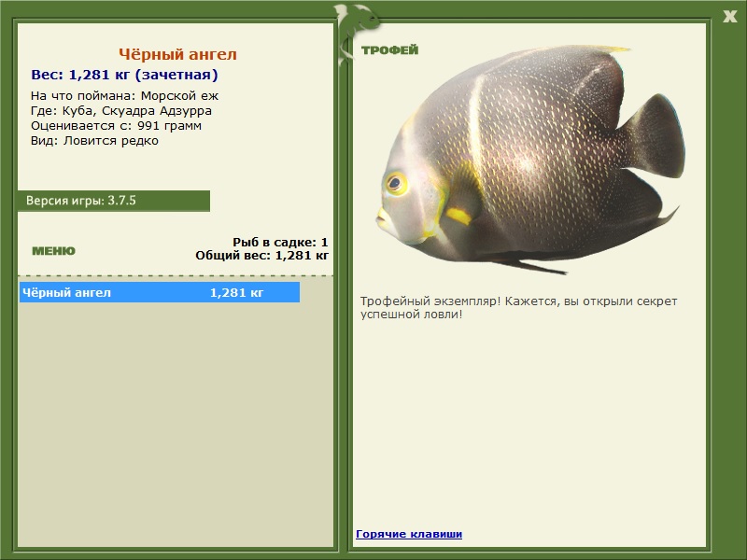This screenshot has height=560, width=747.
Task: Open the Горячие клавиши link
Action: [x=409, y=534]
